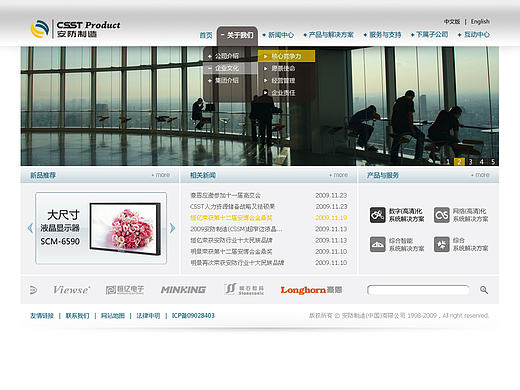Open 网络(高清)化 系统解决方案 text link

470,215
